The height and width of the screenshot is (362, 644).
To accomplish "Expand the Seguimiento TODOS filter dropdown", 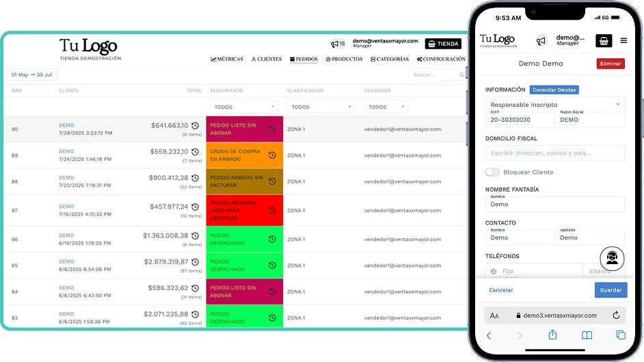I will pyautogui.click(x=245, y=107).
